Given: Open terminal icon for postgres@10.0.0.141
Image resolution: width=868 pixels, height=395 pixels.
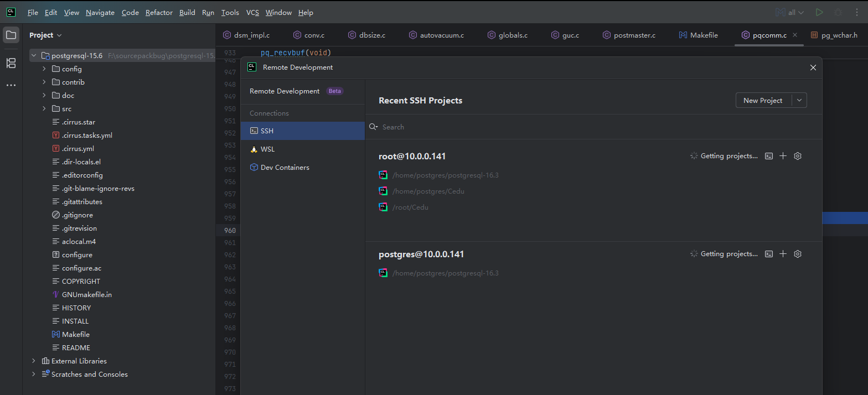Looking at the screenshot, I should point(768,254).
